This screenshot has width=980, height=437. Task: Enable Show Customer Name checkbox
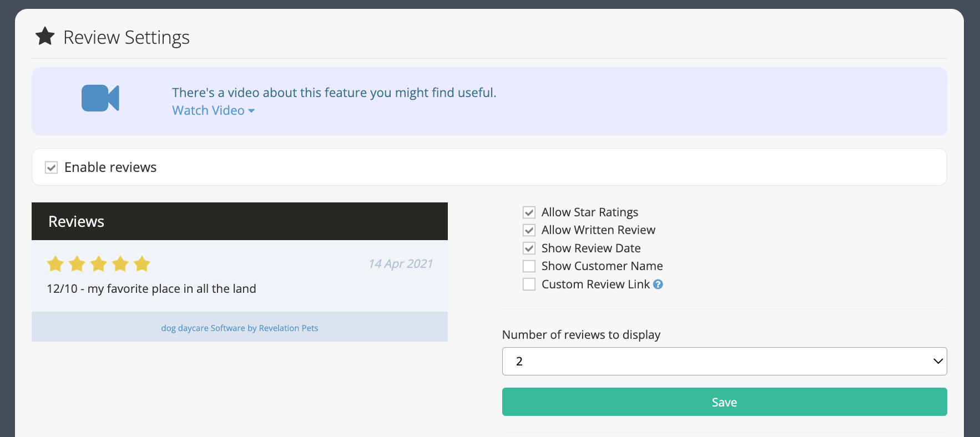[x=529, y=266]
